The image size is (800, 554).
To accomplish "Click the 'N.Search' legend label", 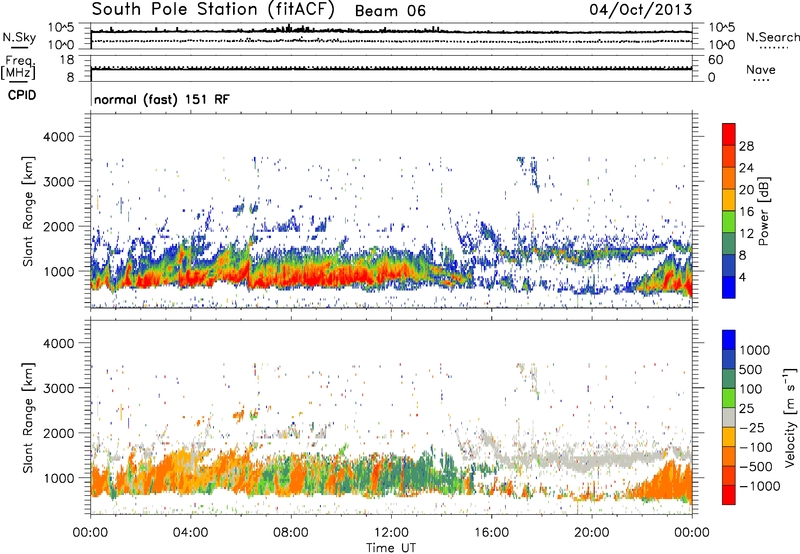I will pyautogui.click(x=773, y=37).
